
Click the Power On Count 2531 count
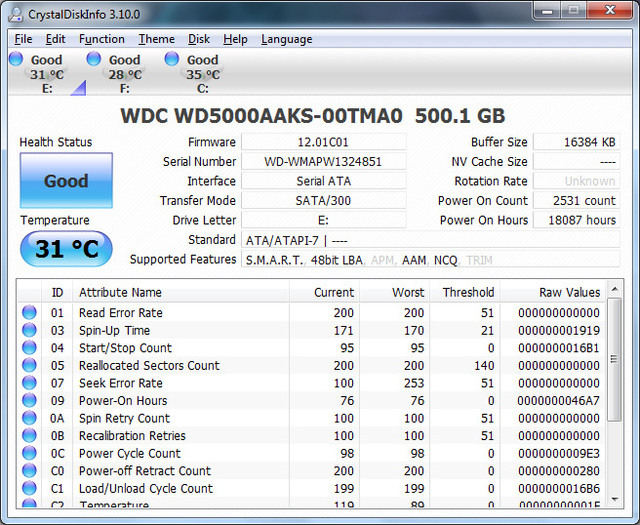(x=576, y=201)
